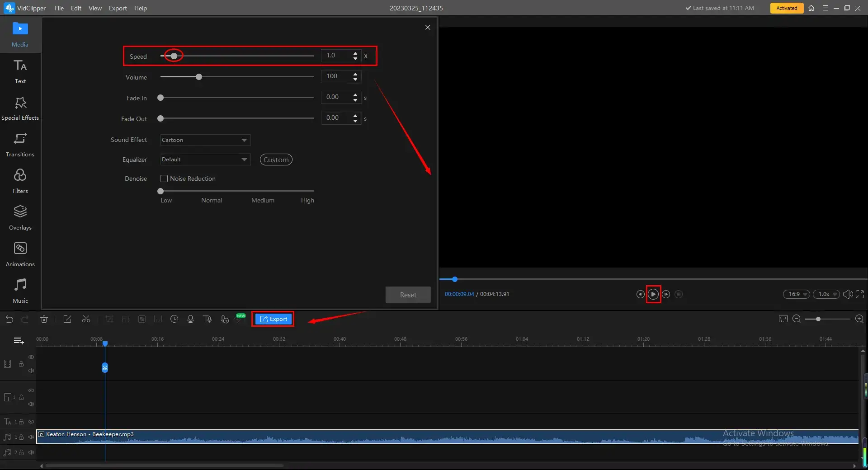Screen dimensions: 868x470
Task: Open the hamburger menu in title bar
Action: tap(825, 8)
